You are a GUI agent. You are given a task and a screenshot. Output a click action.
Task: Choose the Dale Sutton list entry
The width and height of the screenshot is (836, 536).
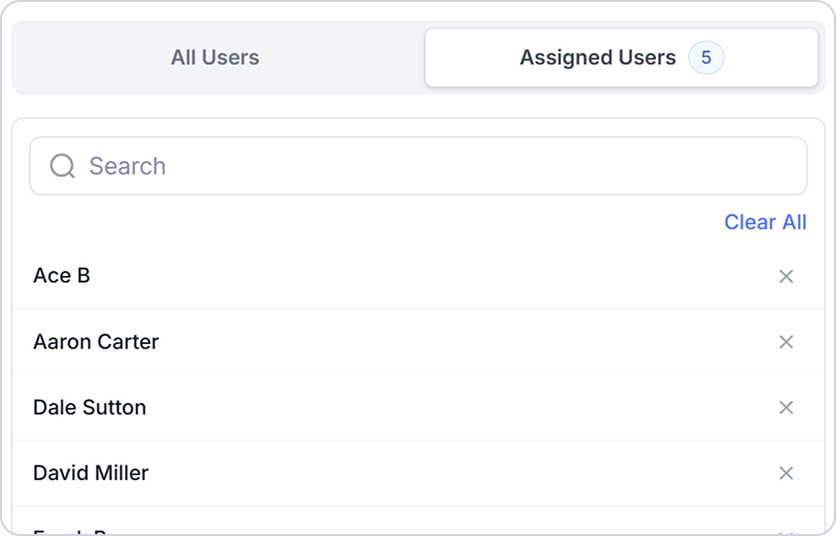click(x=418, y=407)
